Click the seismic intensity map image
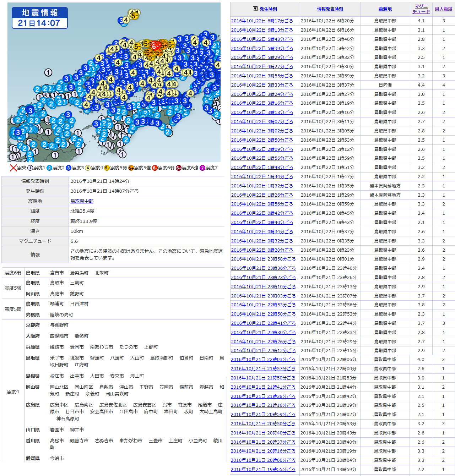 [x=114, y=82]
